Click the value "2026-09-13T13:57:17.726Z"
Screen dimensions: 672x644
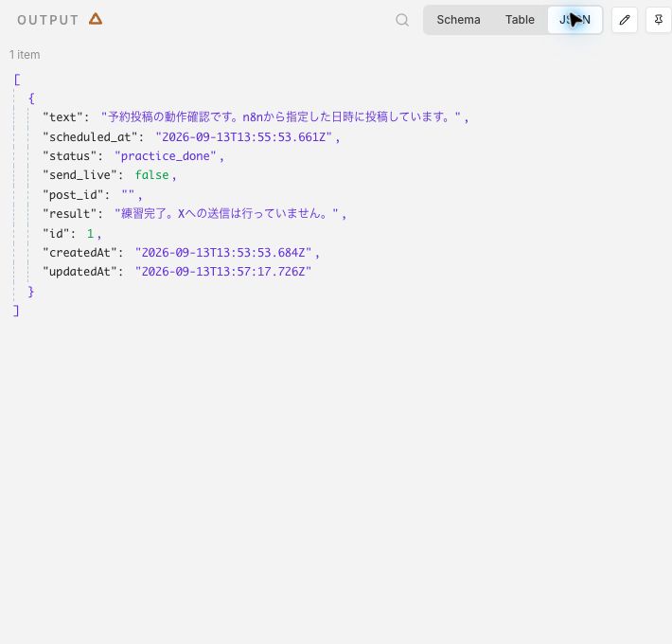(223, 272)
